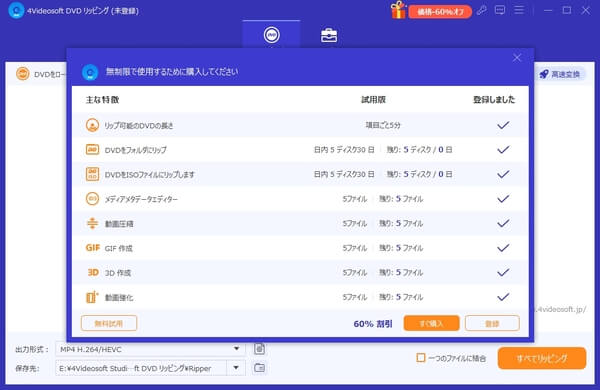The height and width of the screenshot is (390, 600).
Task: Click the 60% off price banner
Action: tap(440, 12)
